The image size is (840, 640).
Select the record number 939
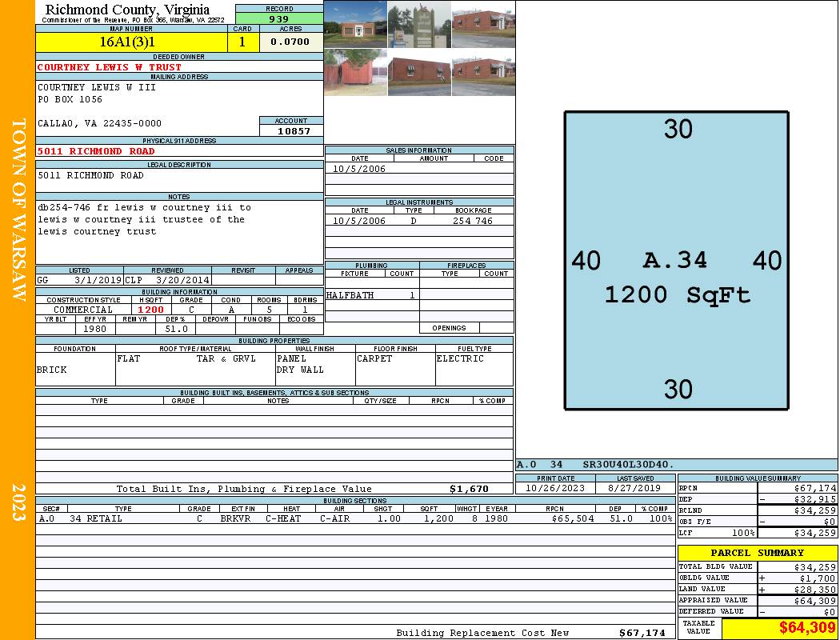(x=279, y=19)
